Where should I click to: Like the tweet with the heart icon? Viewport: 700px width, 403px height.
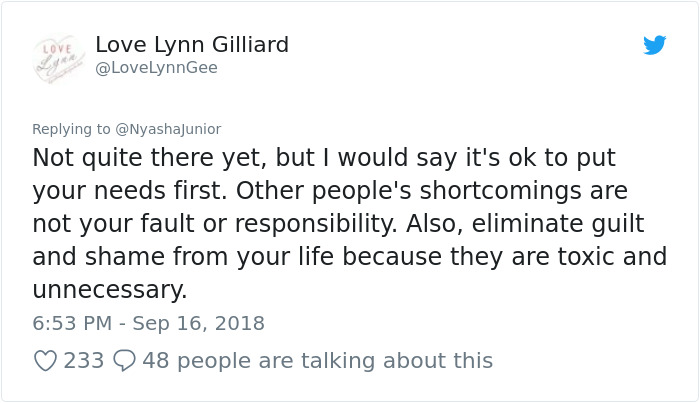(x=46, y=361)
